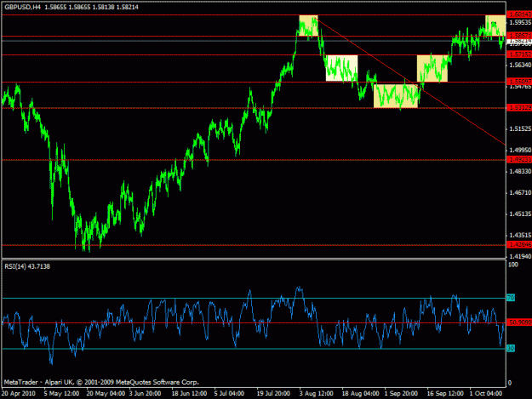Click the 1 Sep 20:00 date label
The image size is (532, 399).
(401, 394)
